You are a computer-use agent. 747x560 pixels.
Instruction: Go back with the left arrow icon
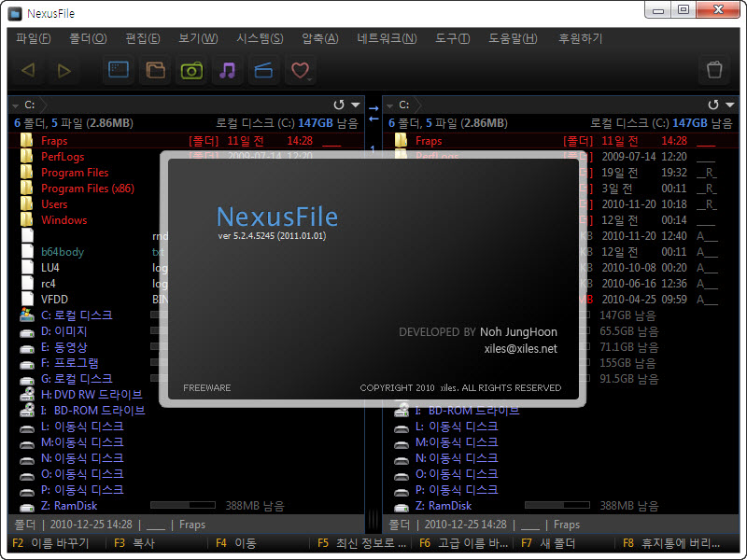28,71
